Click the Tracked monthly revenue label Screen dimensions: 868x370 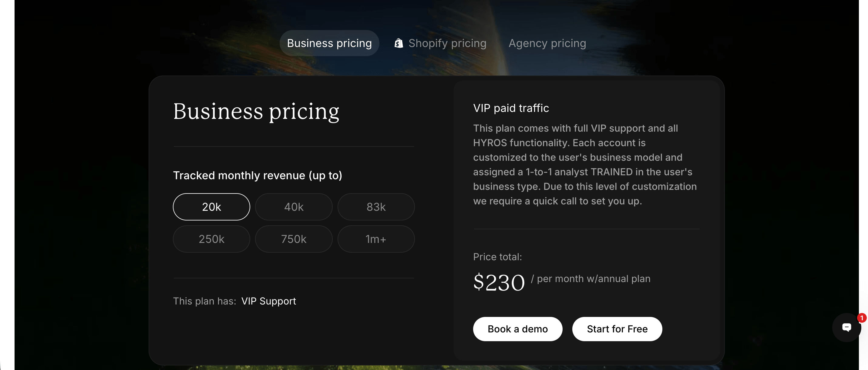pos(257,176)
